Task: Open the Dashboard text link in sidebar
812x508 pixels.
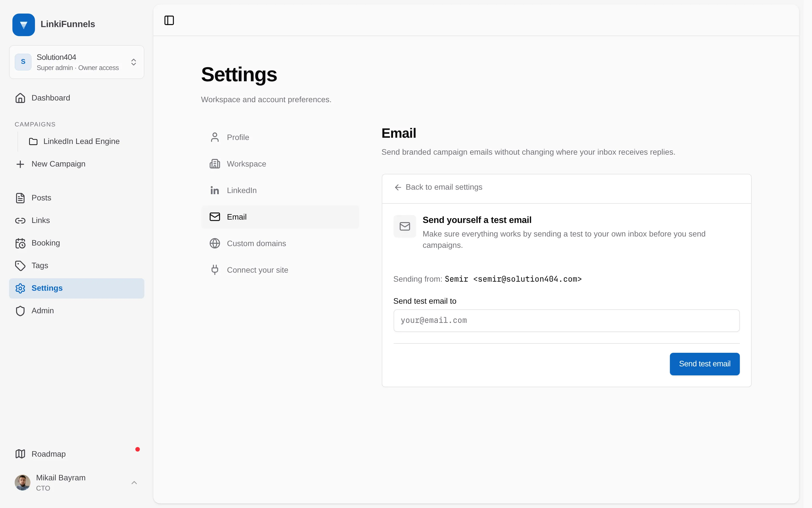Action: 51,98
